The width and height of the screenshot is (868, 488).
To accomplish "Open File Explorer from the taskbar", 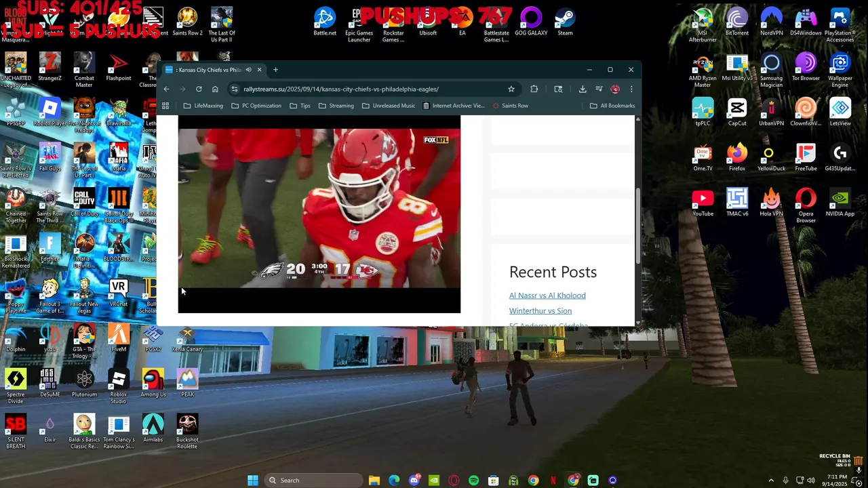I will pos(374,481).
